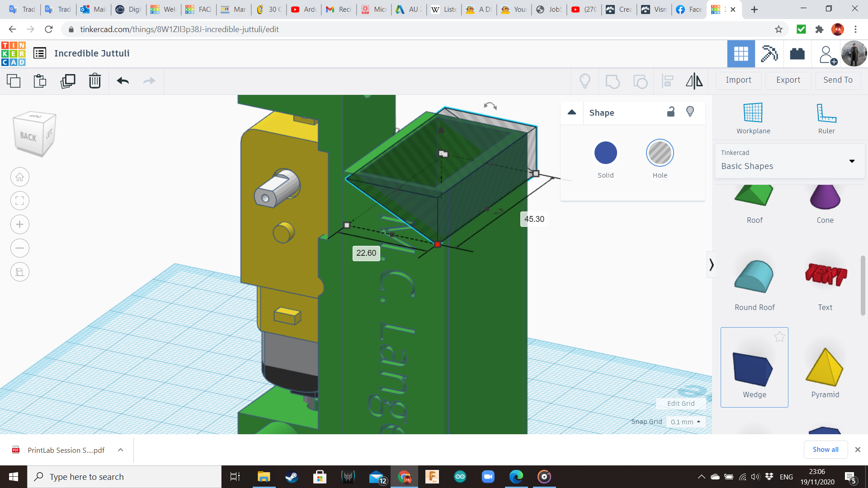
Task: Open the Basic Shapes library dropdown
Action: point(789,161)
